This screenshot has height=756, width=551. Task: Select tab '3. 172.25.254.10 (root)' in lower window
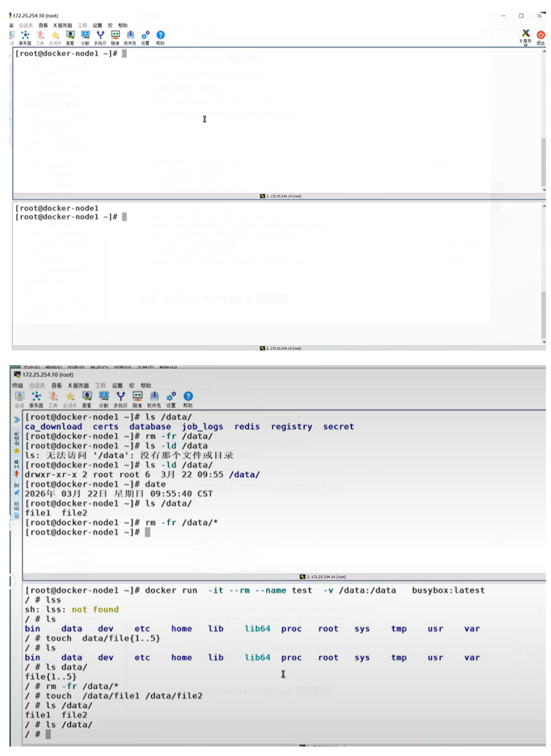click(323, 577)
